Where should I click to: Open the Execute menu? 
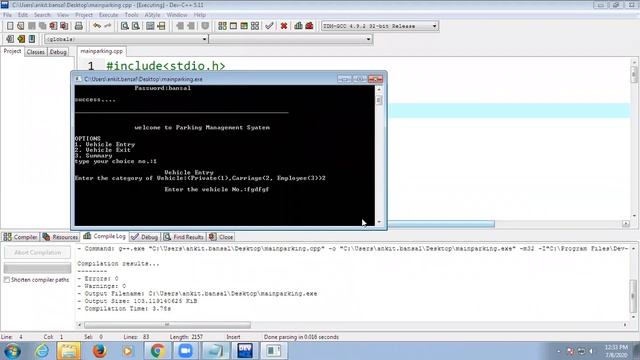click(x=109, y=15)
